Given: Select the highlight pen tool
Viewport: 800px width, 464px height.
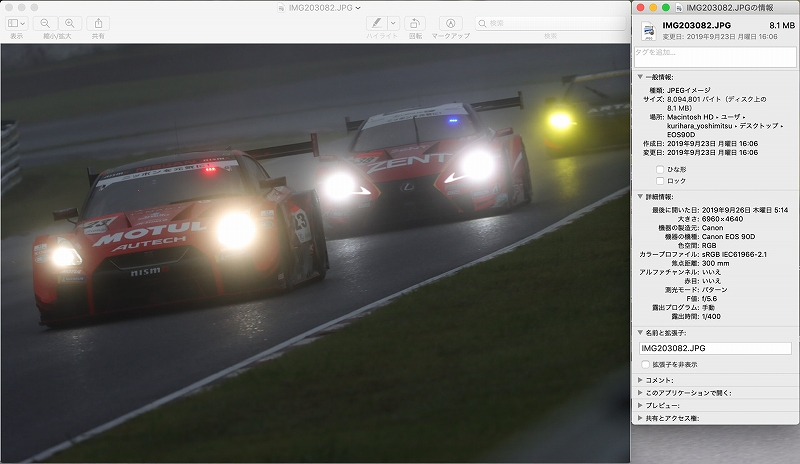Looking at the screenshot, I should [x=377, y=23].
